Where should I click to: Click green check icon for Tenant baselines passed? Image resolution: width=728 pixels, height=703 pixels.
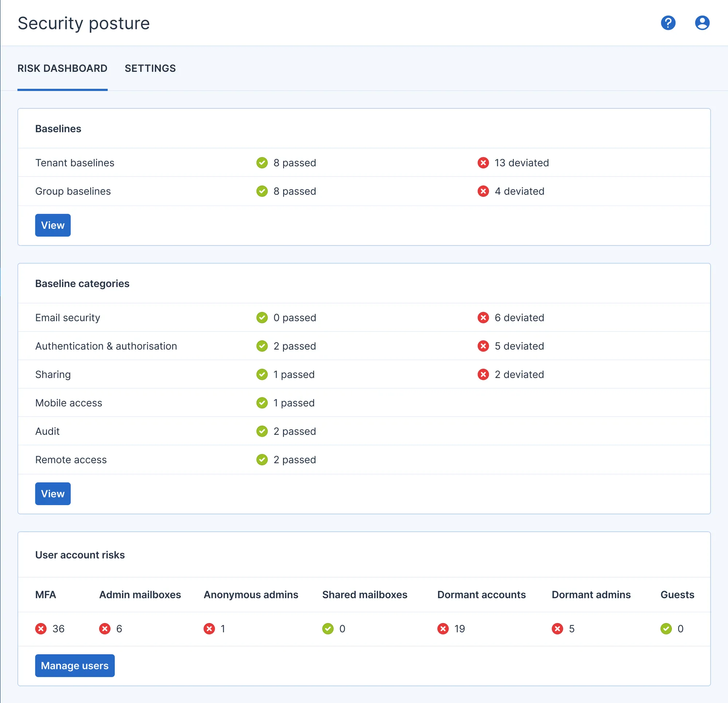point(262,163)
